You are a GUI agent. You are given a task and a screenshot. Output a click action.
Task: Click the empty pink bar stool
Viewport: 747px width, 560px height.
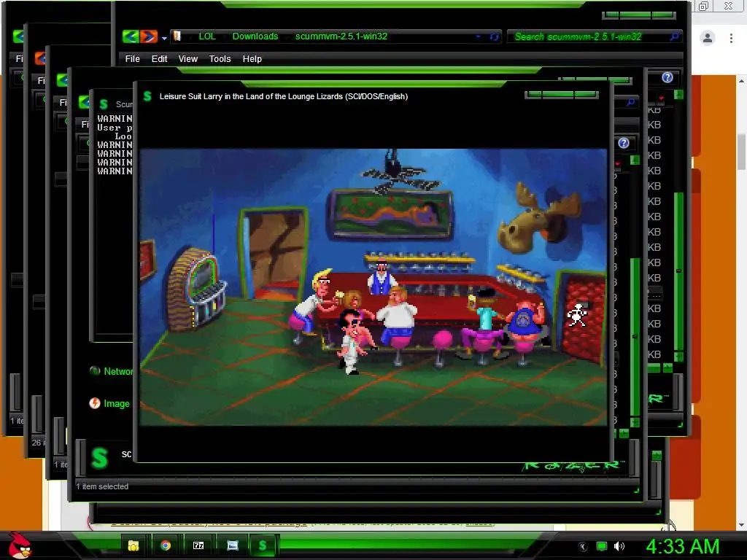point(441,349)
